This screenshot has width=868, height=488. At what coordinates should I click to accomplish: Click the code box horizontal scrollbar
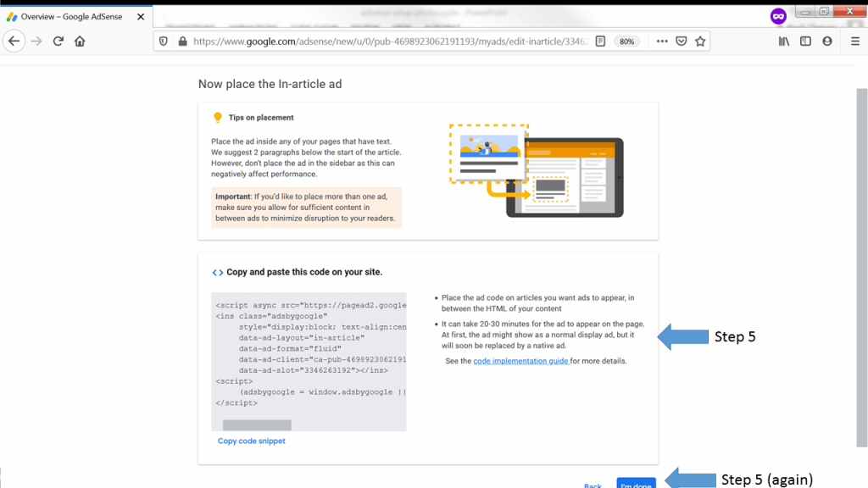pyautogui.click(x=257, y=425)
